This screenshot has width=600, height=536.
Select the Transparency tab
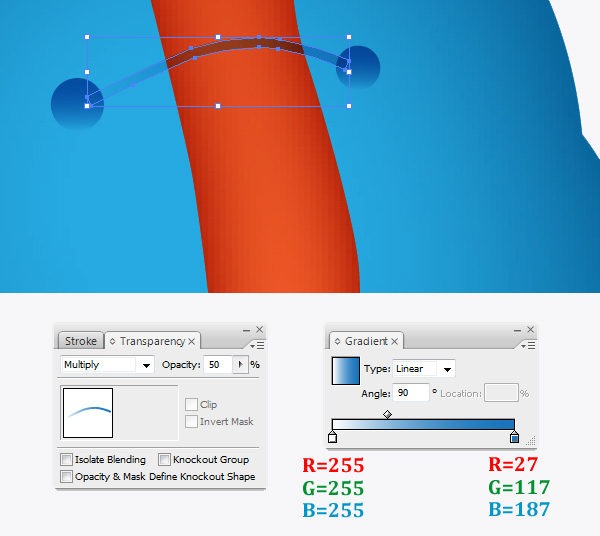click(152, 341)
